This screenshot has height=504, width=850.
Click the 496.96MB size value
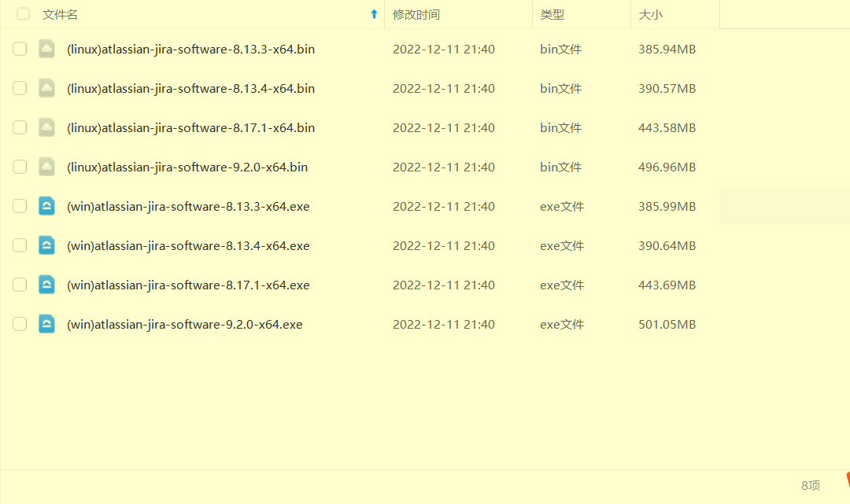(x=667, y=167)
